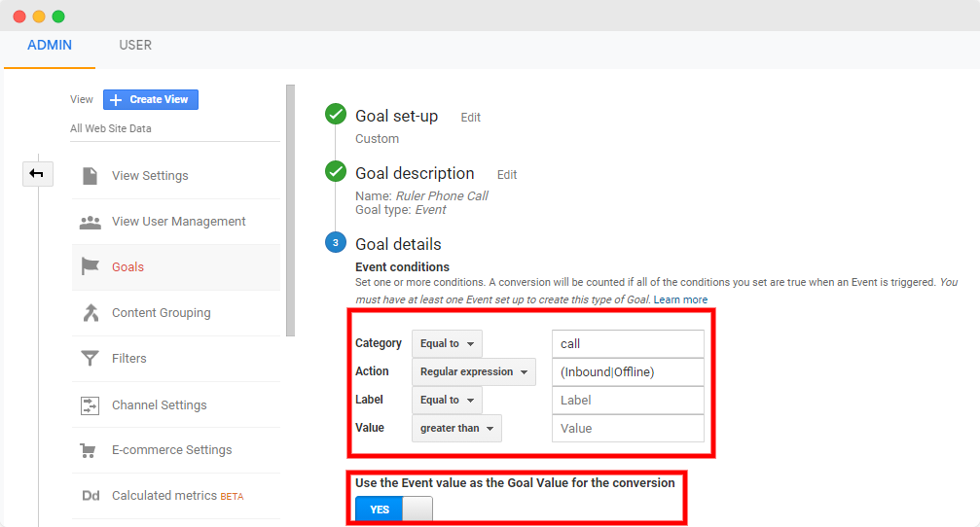The image size is (980, 527).
Task: Click the E-commerce Settings cart icon
Action: tap(89, 450)
